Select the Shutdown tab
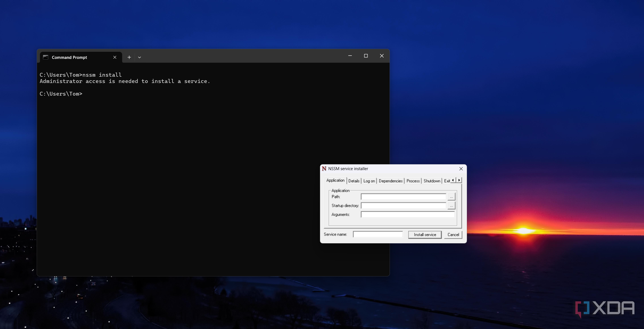 432,181
